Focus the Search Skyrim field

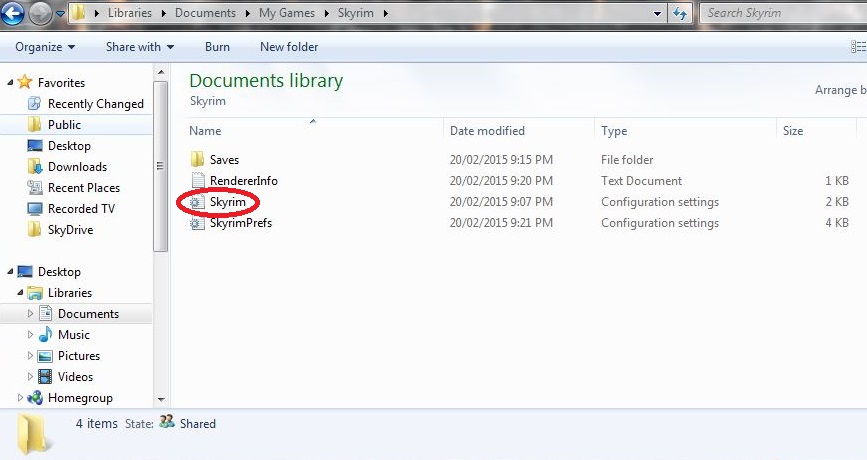pyautogui.click(x=783, y=13)
